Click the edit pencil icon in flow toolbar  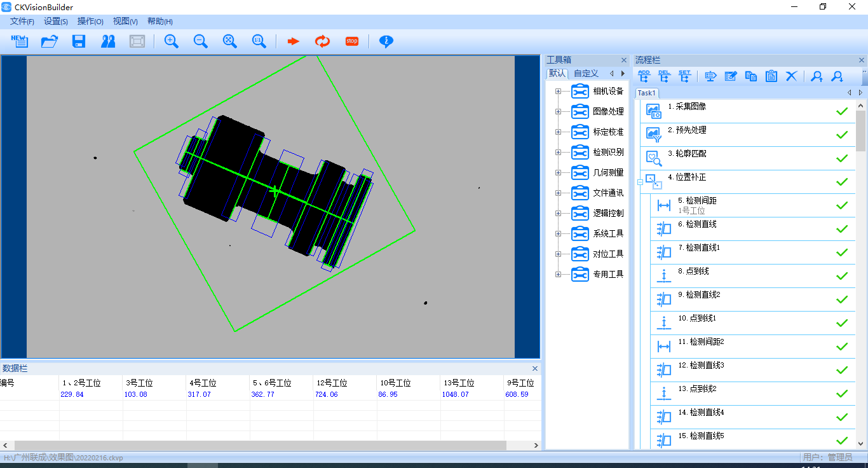pos(731,76)
